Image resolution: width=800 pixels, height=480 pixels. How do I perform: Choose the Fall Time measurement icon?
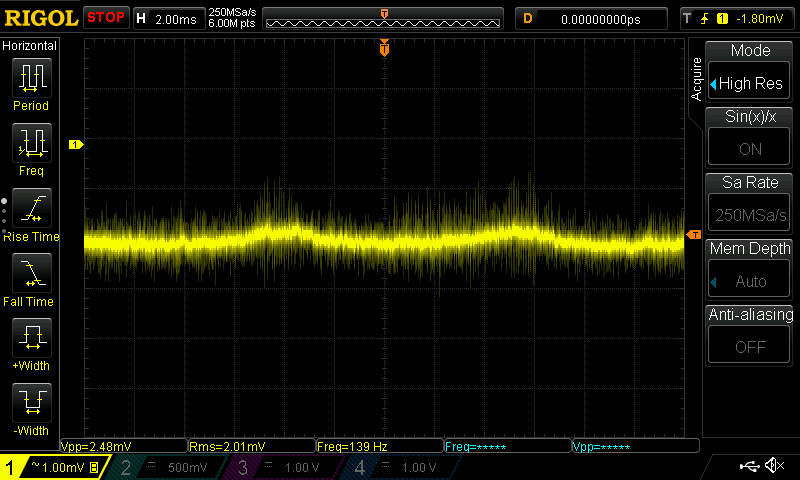click(31, 277)
